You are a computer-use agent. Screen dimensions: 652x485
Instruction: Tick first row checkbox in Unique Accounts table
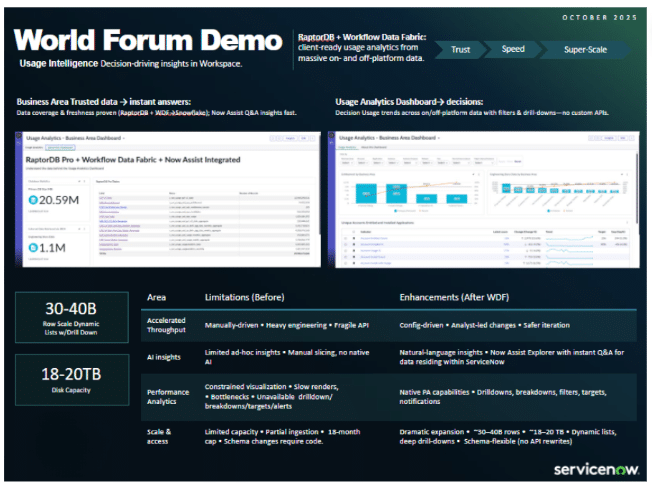[x=345, y=240]
